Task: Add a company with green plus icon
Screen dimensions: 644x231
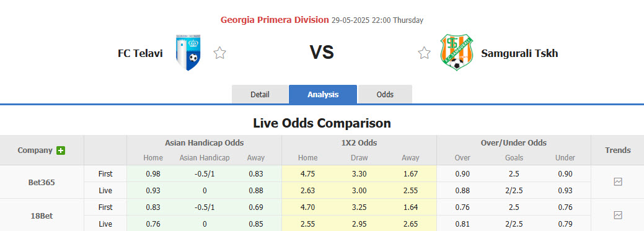Action: pos(61,150)
